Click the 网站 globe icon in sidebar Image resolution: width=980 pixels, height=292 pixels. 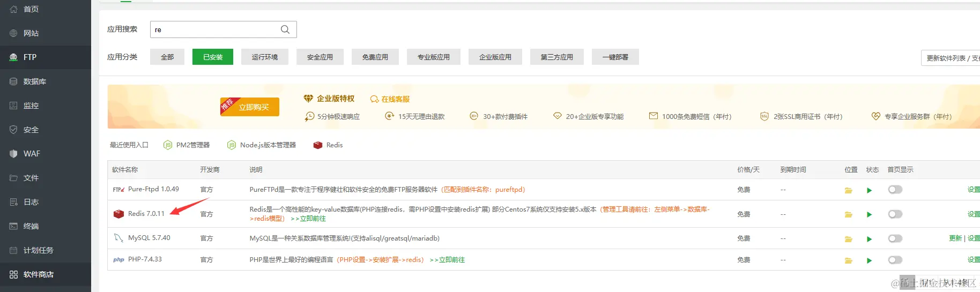(13, 33)
